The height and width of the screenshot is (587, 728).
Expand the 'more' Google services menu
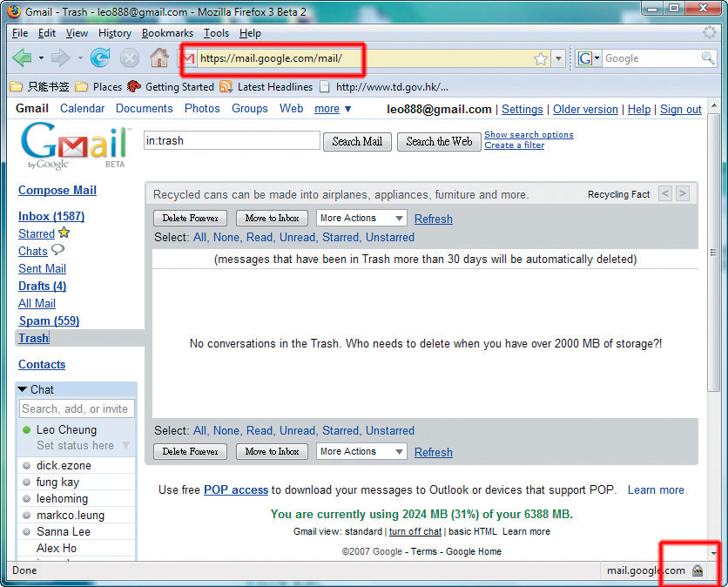point(333,109)
